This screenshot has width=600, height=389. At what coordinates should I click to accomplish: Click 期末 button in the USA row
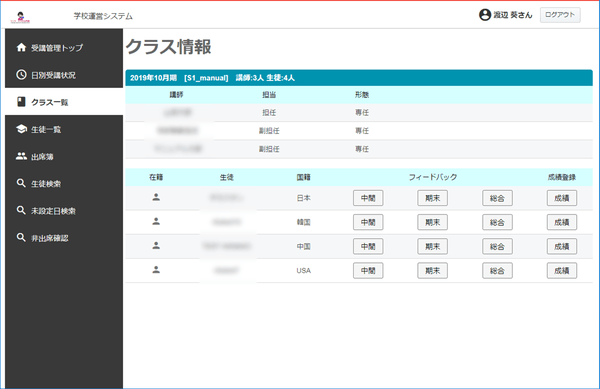coord(432,270)
